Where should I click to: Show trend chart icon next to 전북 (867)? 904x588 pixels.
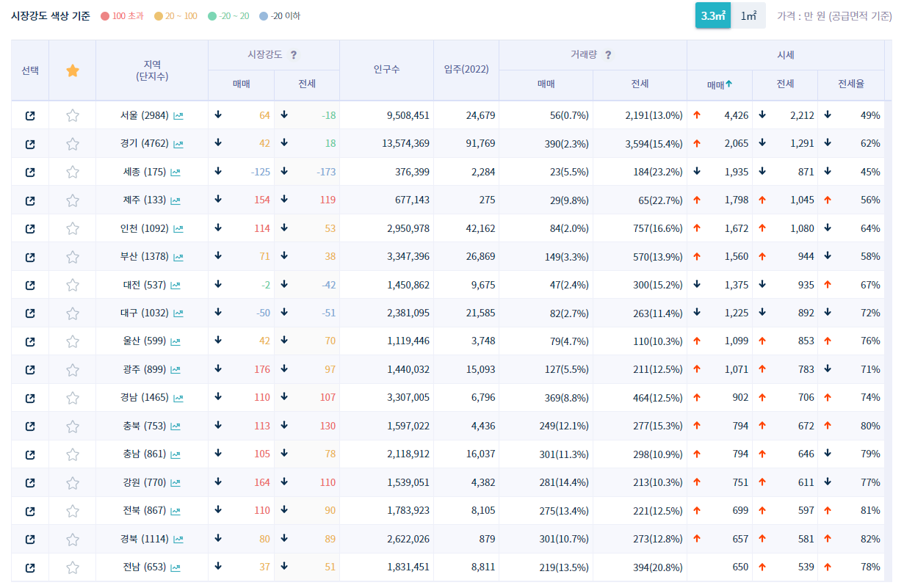pos(176,511)
